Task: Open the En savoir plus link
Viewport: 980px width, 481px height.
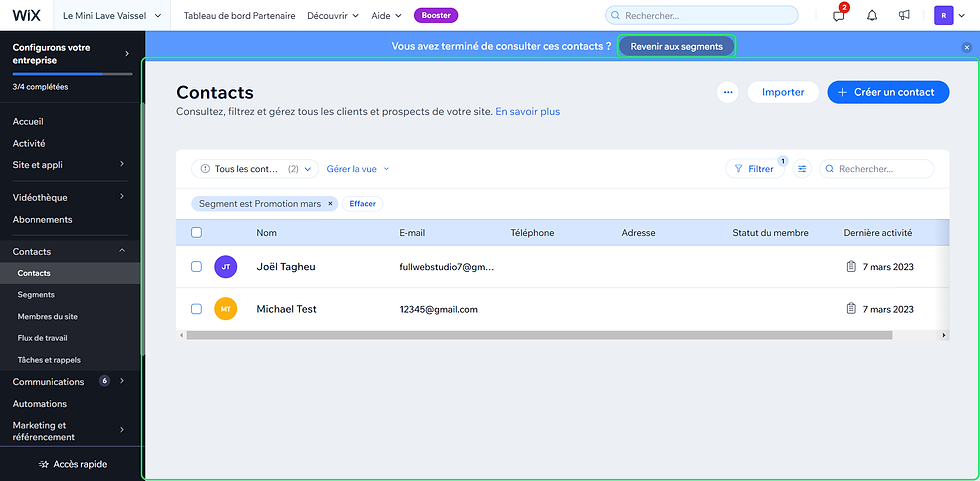Action: (x=528, y=112)
